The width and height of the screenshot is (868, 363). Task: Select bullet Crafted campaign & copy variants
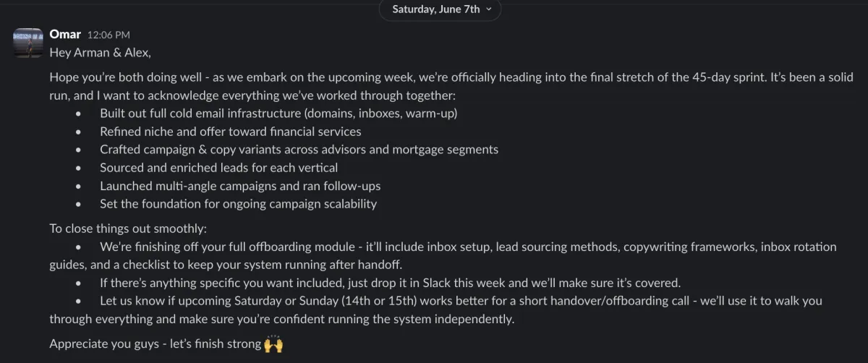[x=299, y=150]
